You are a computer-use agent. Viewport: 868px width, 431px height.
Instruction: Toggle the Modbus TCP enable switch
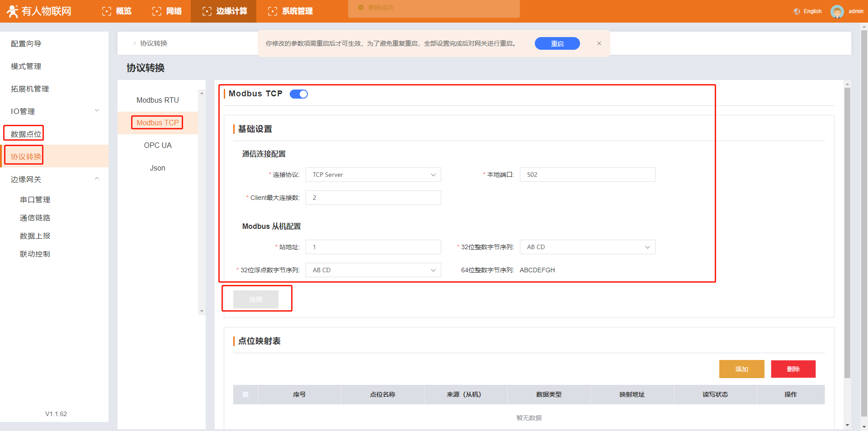(x=299, y=94)
